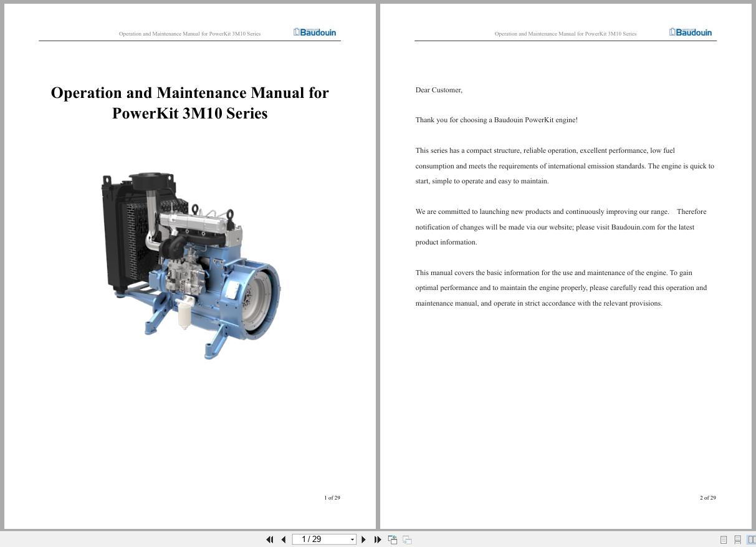Click inside the page number input field
This screenshot has width=756, height=547.
pos(315,539)
